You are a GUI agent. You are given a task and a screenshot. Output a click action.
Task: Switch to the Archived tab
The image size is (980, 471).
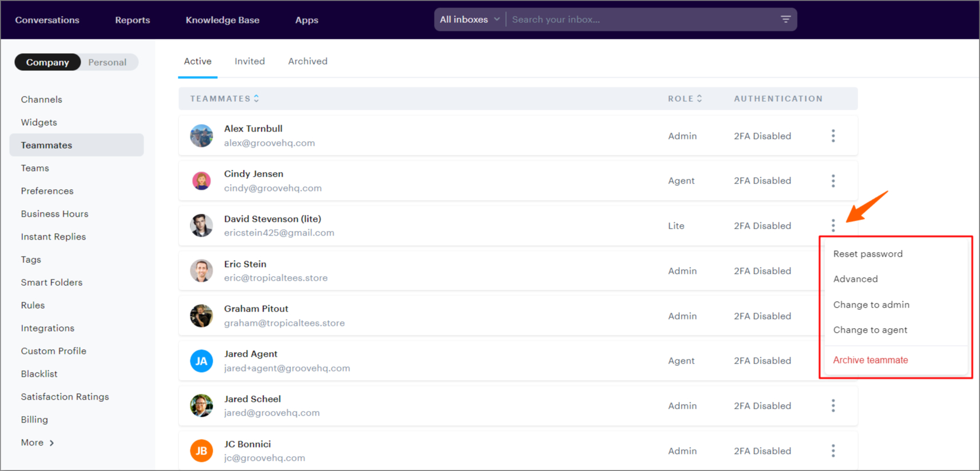pos(308,61)
